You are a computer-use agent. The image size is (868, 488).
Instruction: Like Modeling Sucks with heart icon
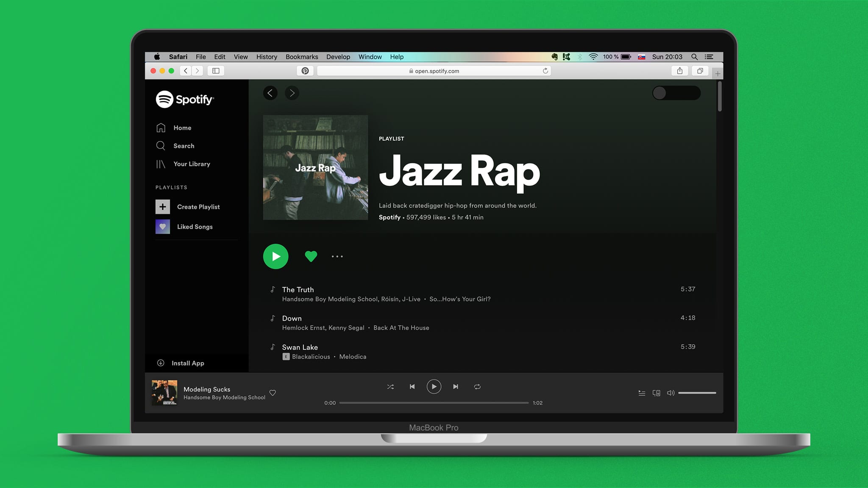pyautogui.click(x=273, y=393)
